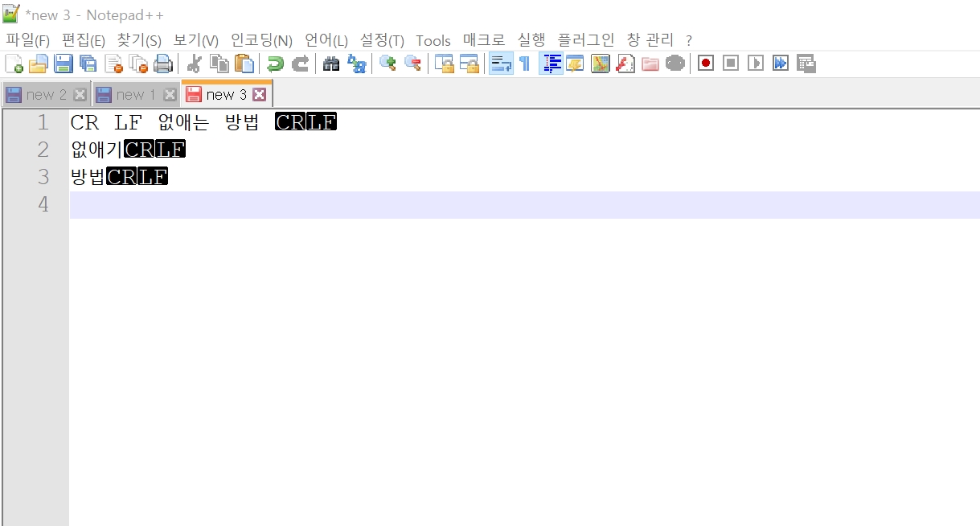Open the 설정(T) menu
Image resolution: width=980 pixels, height=526 pixels.
[x=382, y=40]
